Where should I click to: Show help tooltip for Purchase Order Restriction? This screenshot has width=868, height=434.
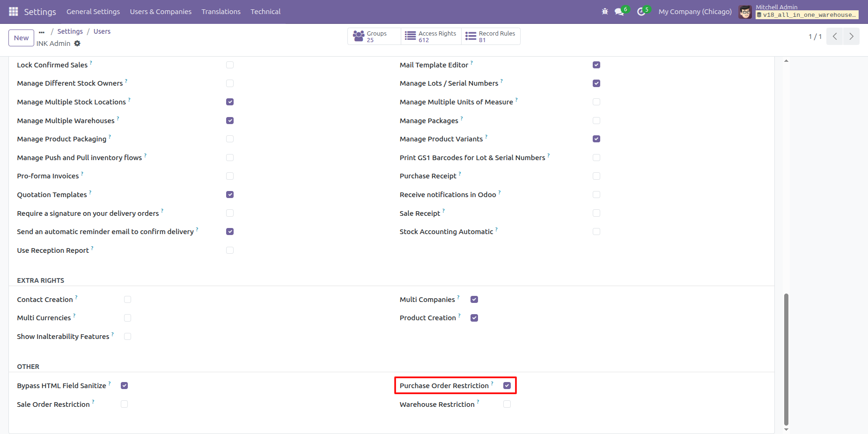492,383
